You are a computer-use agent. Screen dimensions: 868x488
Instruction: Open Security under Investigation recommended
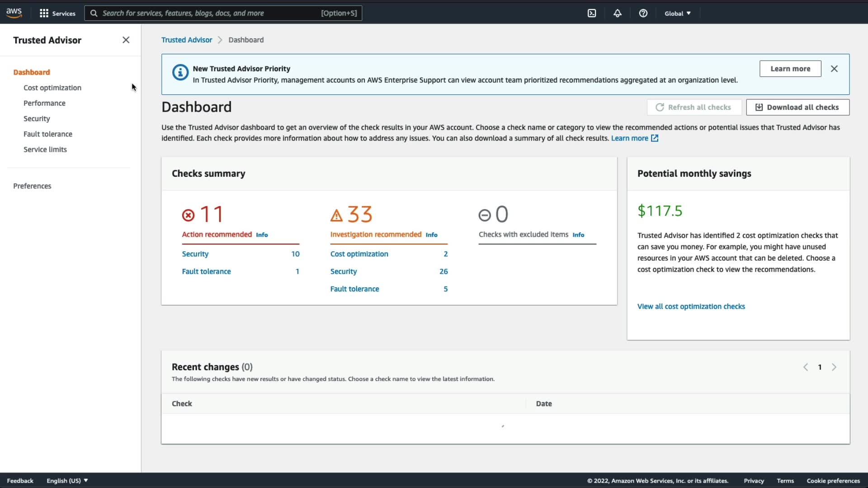343,272
